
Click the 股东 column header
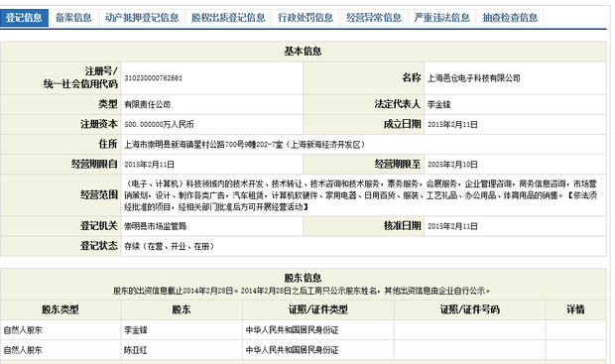182,309
